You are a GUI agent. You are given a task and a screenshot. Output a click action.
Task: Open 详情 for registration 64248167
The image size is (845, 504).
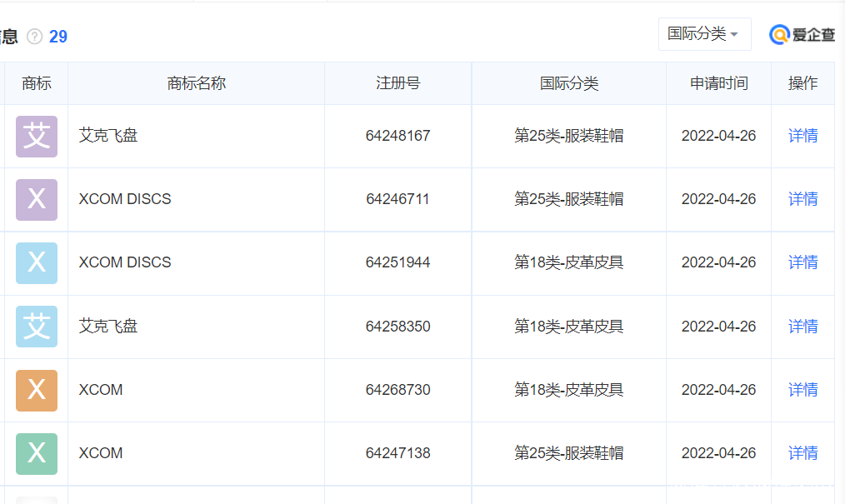click(802, 136)
